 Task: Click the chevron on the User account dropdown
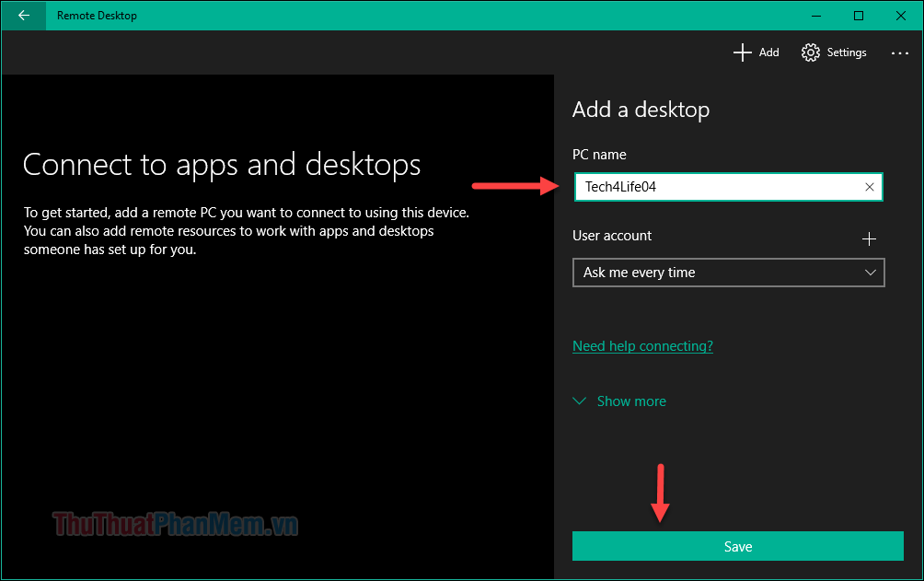(x=870, y=273)
